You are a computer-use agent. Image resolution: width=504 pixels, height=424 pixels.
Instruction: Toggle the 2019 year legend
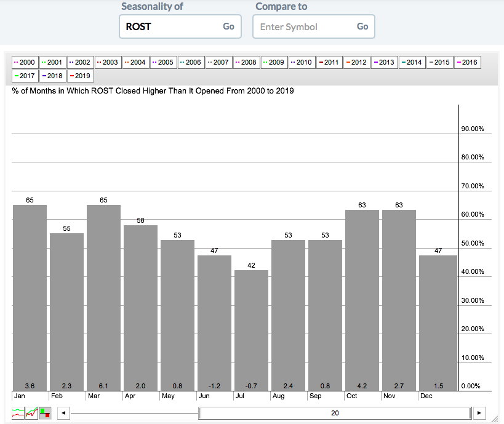pyautogui.click(x=80, y=76)
